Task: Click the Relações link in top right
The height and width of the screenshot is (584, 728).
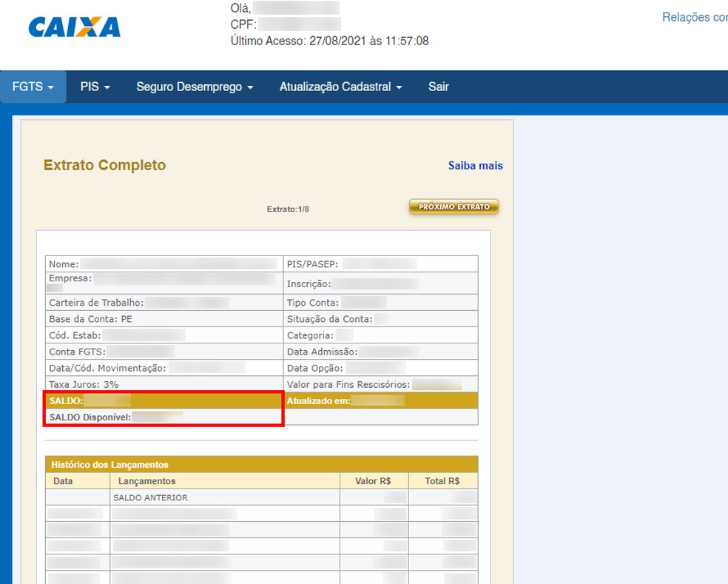Action: [692, 16]
